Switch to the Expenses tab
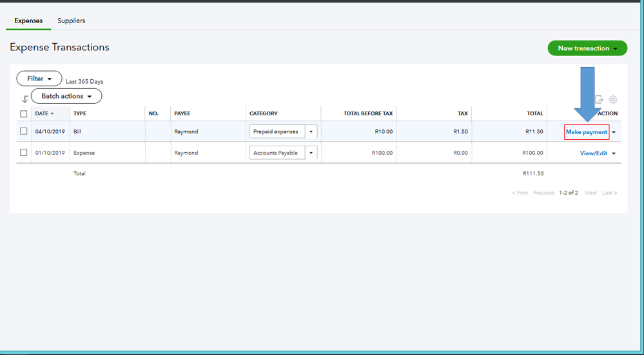 coord(28,21)
